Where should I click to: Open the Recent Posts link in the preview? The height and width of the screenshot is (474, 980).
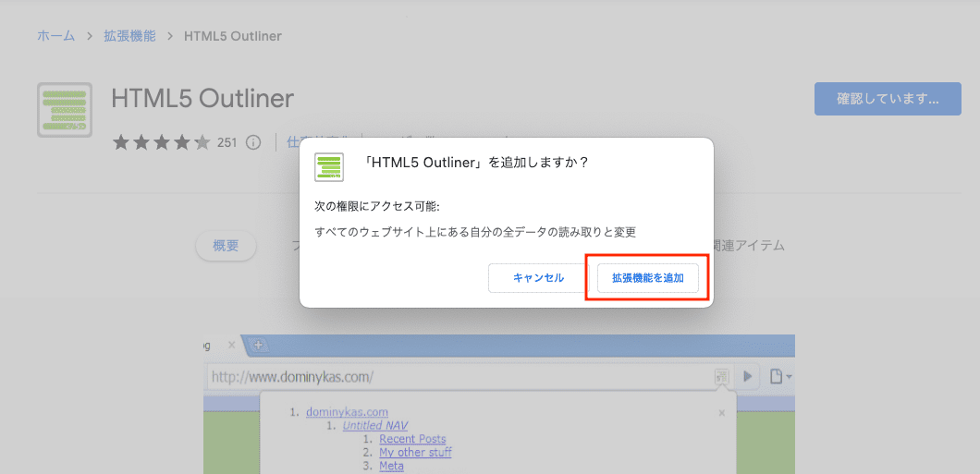click(412, 439)
